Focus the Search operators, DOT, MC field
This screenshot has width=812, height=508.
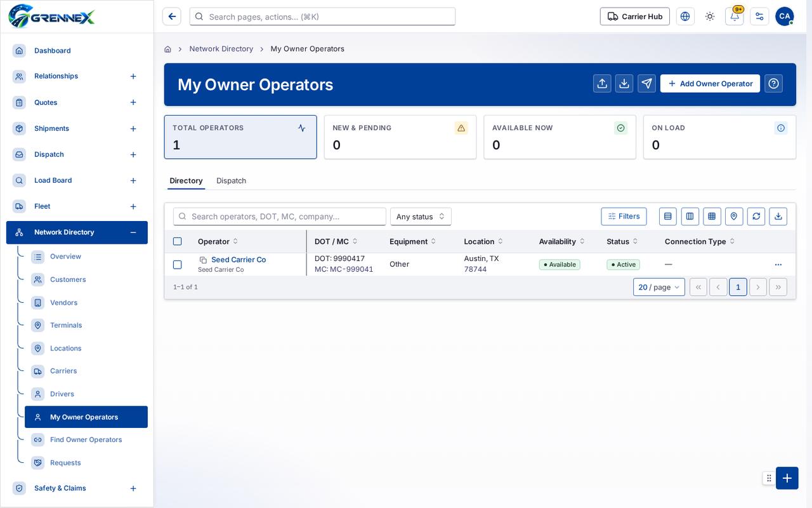[x=280, y=217]
